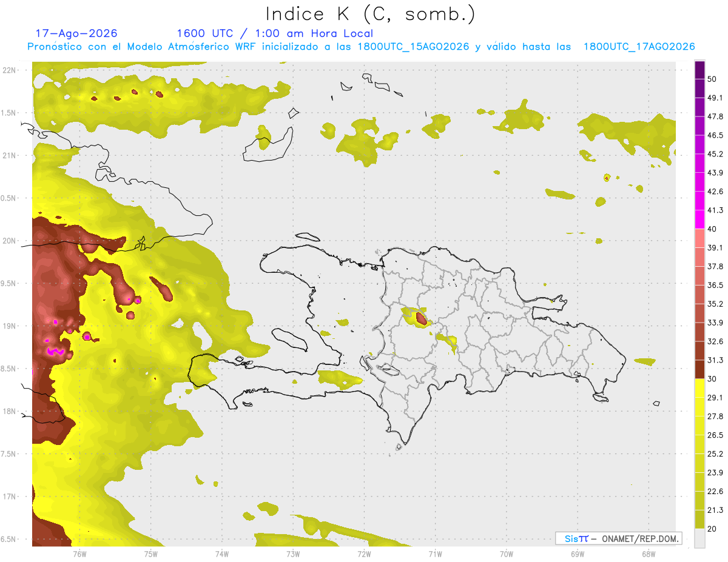
Task: Click the brown K-index maximum inside central Hispaniola
Action: coord(421,318)
